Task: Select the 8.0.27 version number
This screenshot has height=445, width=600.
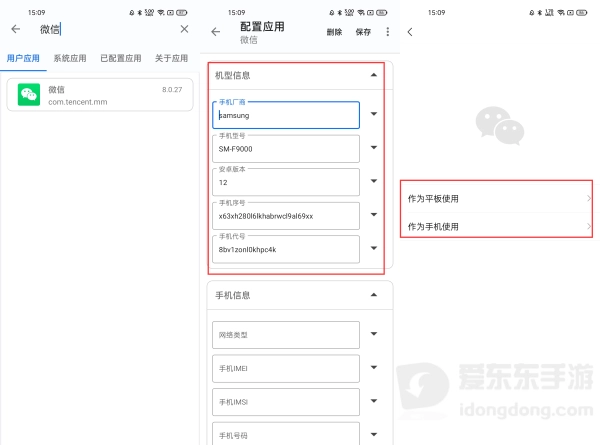Action: (172, 90)
